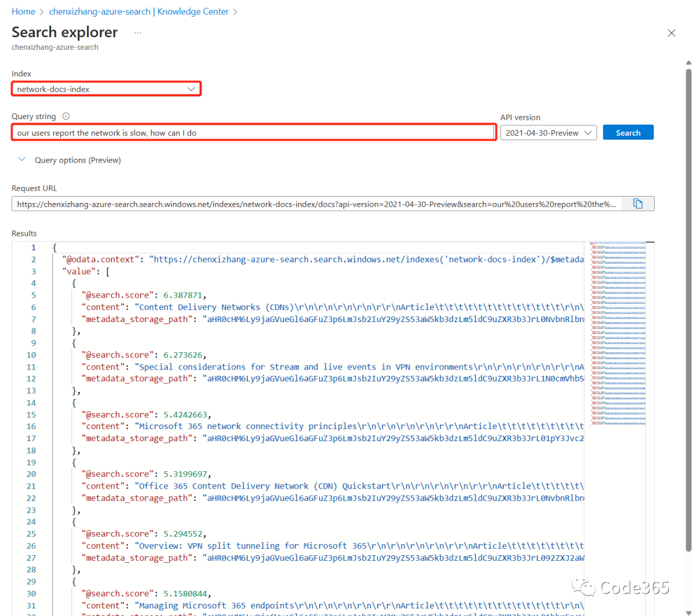Click "Microsoft 365 network connectivity principles" content

248,426
